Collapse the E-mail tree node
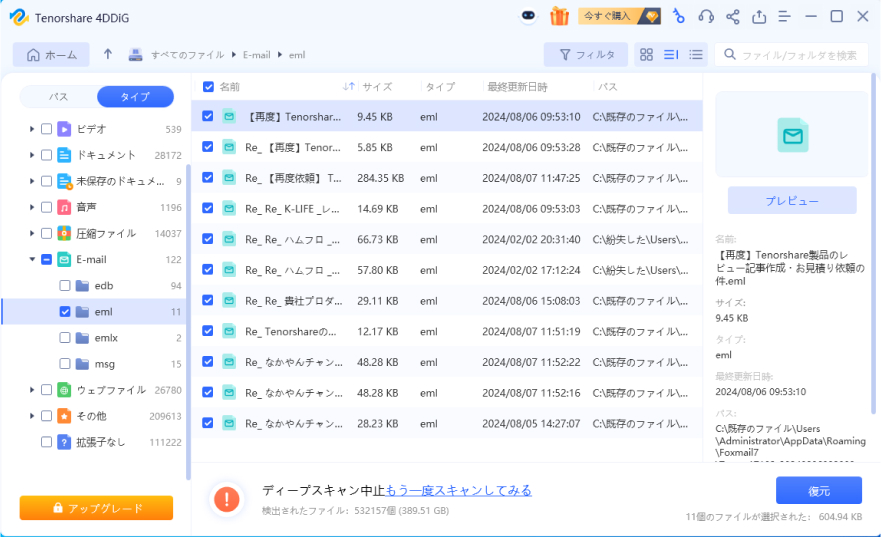 click(32, 259)
